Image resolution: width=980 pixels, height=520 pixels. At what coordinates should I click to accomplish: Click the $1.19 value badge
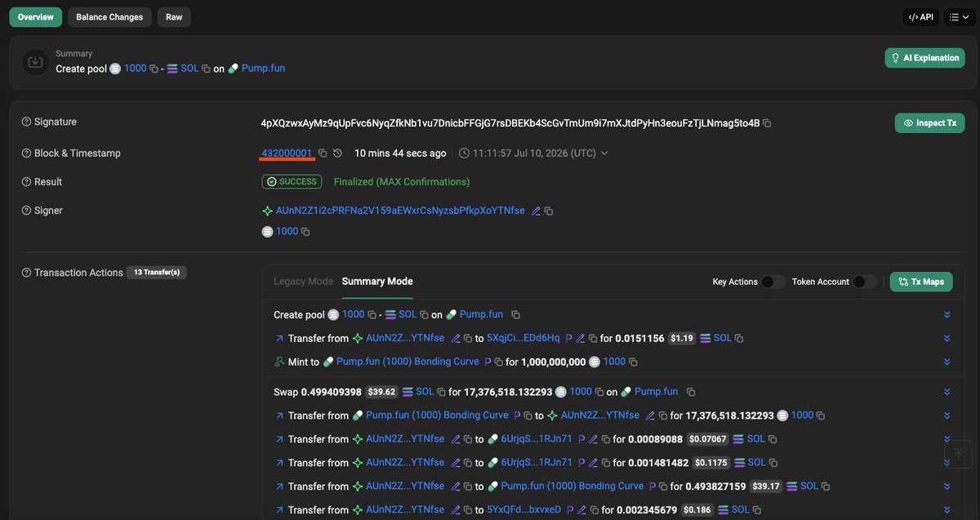pos(682,338)
